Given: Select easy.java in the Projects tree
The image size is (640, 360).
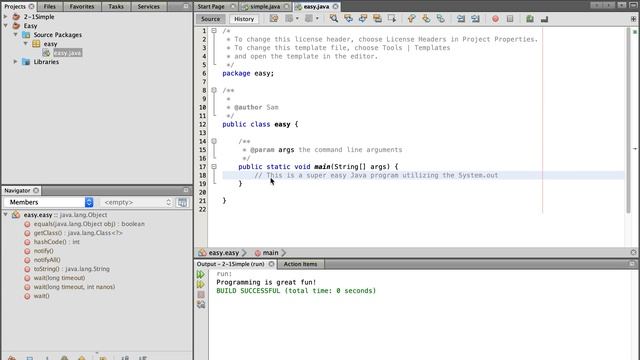Looking at the screenshot, I should pyautogui.click(x=67, y=53).
